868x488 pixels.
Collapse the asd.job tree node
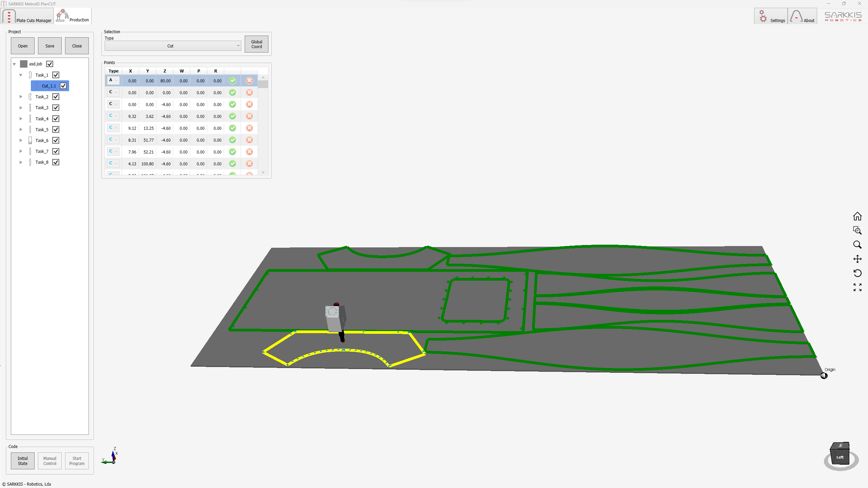coord(14,64)
